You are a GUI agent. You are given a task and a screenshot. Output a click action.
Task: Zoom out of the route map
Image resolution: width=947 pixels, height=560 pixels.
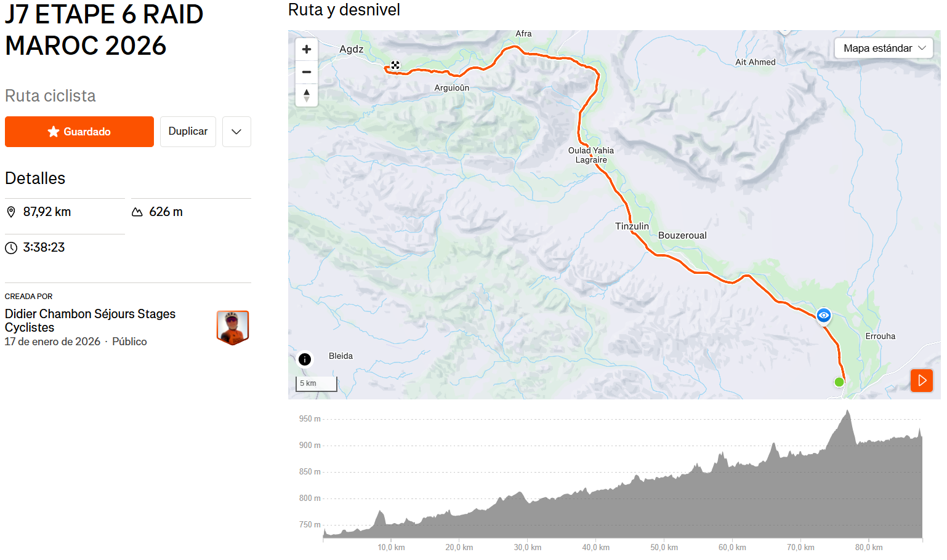click(x=307, y=72)
